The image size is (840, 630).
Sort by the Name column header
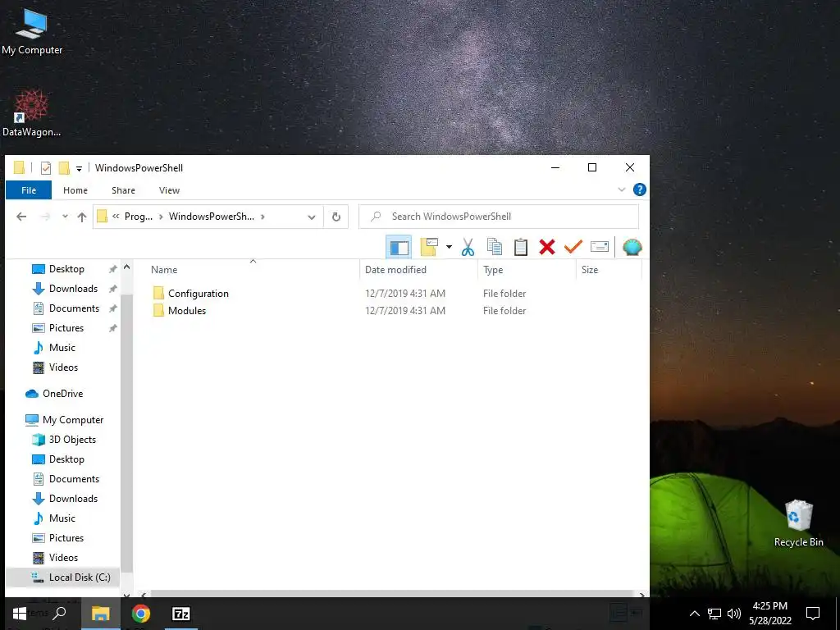[164, 269]
